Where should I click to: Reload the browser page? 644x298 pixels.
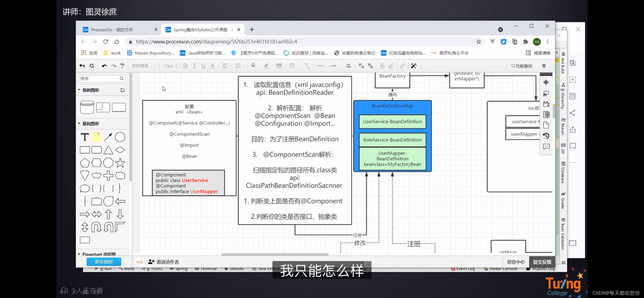point(106,42)
